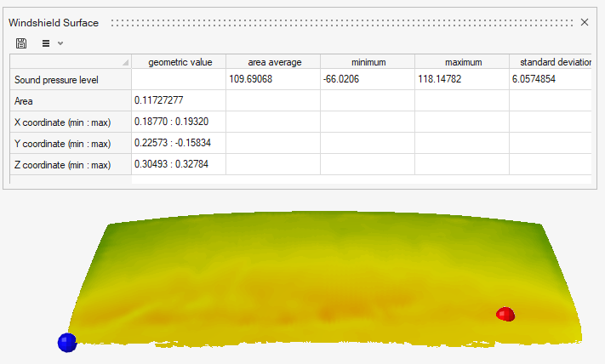Sort by the 'area average' column header
The width and height of the screenshot is (605, 364).
point(273,62)
